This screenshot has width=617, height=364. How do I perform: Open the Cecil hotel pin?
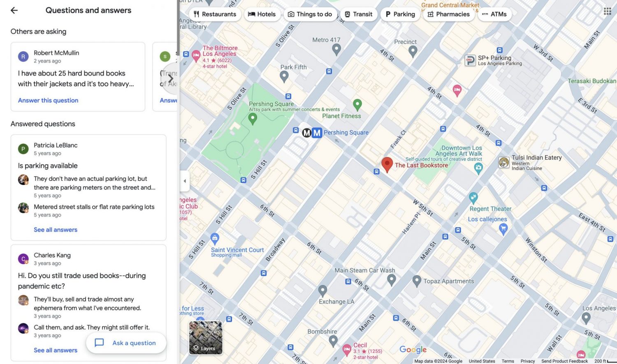pyautogui.click(x=347, y=350)
